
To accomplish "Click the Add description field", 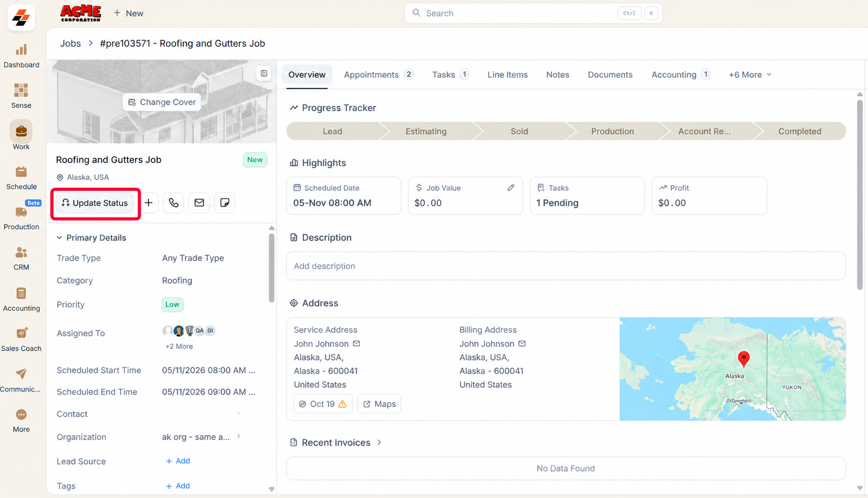I will coord(566,266).
